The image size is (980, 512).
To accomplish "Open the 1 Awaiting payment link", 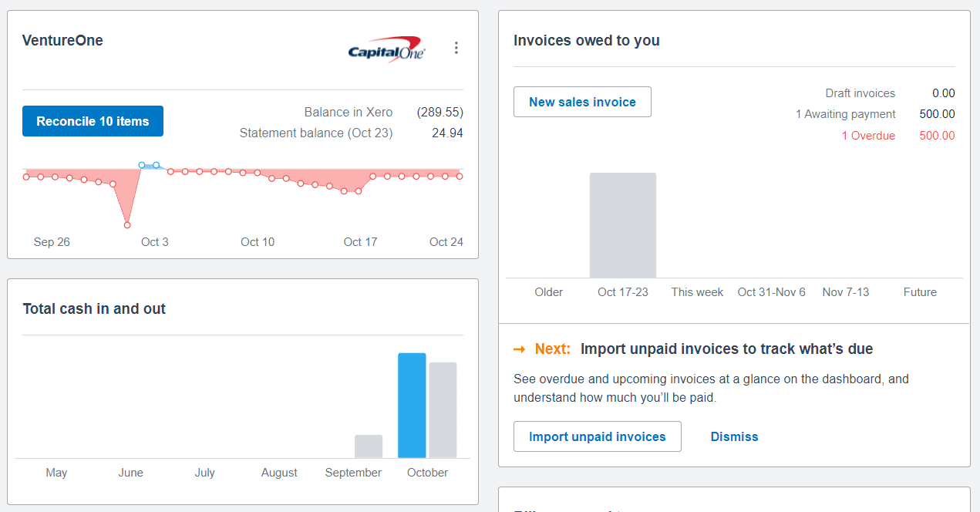I will pyautogui.click(x=846, y=114).
